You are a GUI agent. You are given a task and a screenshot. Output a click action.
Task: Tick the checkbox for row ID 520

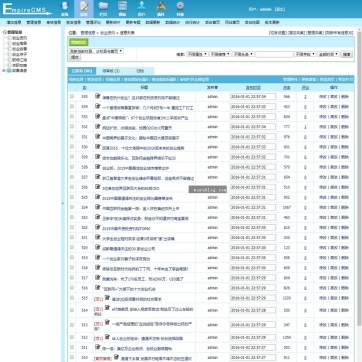point(72,247)
